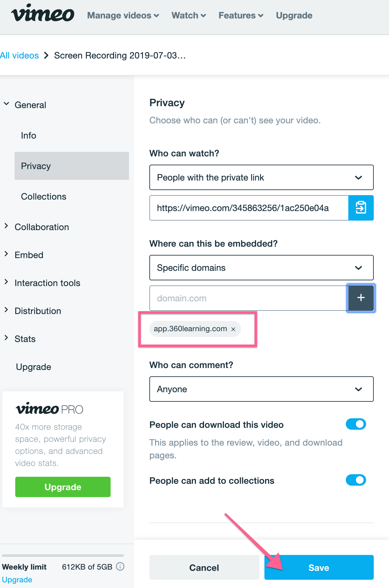389x588 pixels.
Task: Open weekly limit info icon
Action: click(120, 566)
